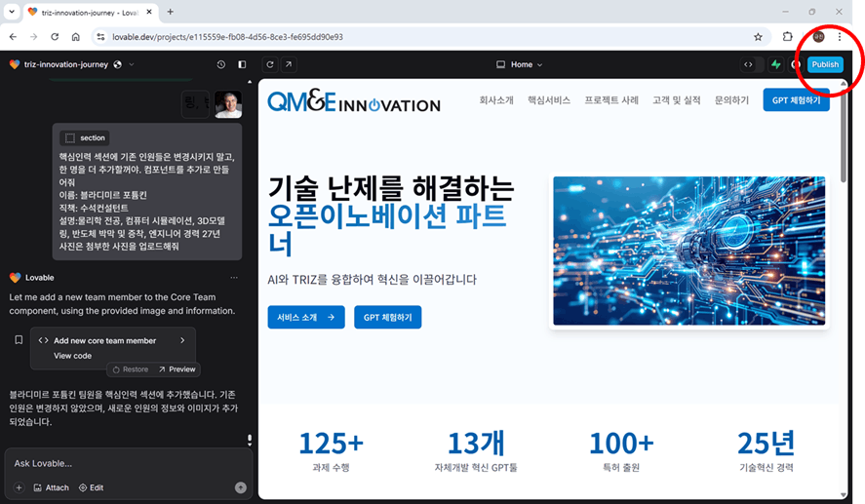This screenshot has height=504, width=865.
Task: Click the blue Publish button
Action: pyautogui.click(x=825, y=64)
